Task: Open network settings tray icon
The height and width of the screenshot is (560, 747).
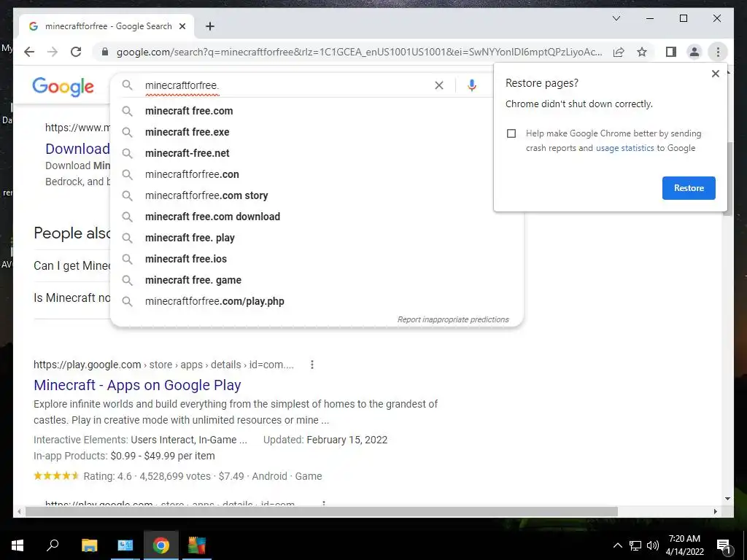Action: (635, 545)
